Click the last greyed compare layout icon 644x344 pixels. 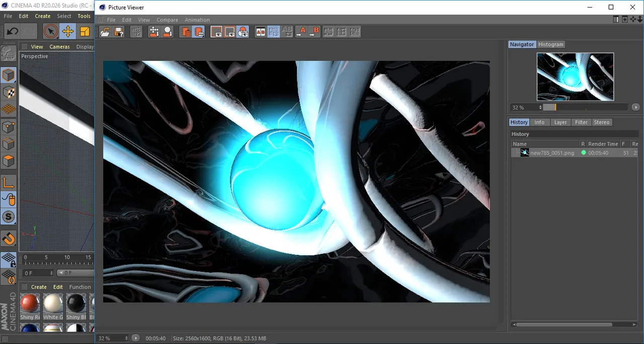pyautogui.click(x=355, y=32)
